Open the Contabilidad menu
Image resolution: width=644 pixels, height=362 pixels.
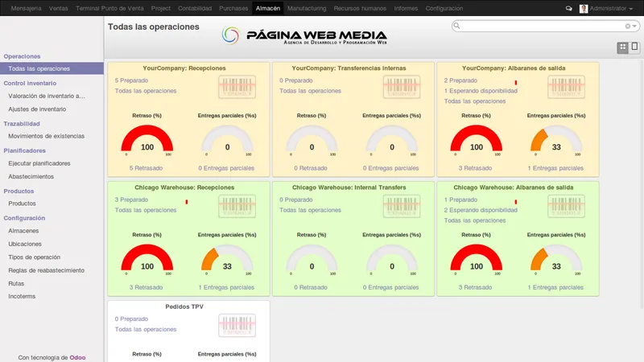[195, 8]
